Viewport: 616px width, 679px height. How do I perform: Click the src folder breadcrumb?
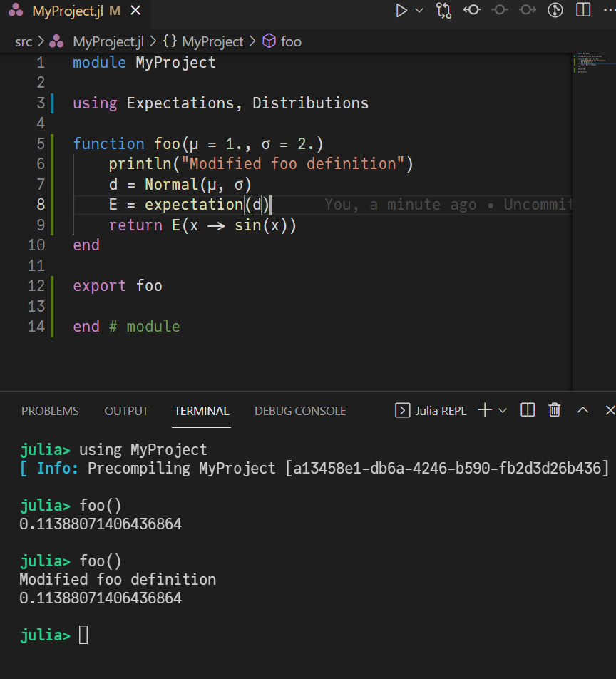pos(24,41)
